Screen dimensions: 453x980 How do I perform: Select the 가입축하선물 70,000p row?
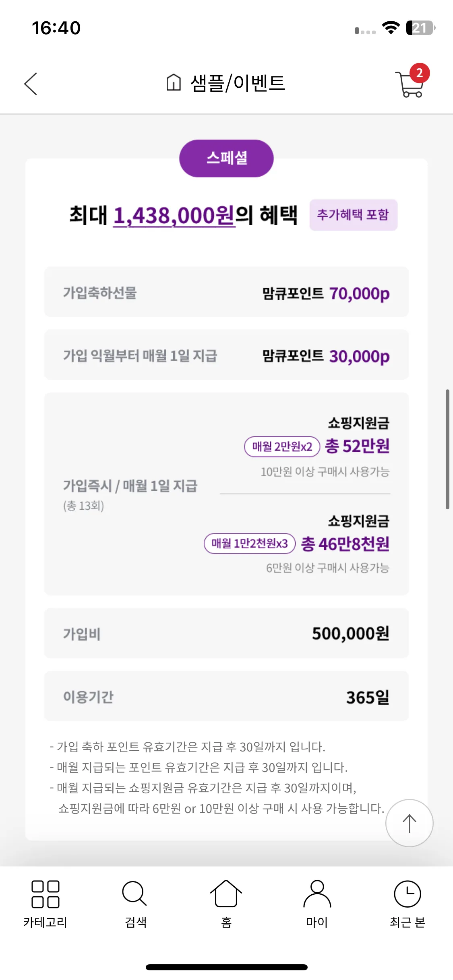pyautogui.click(x=226, y=292)
